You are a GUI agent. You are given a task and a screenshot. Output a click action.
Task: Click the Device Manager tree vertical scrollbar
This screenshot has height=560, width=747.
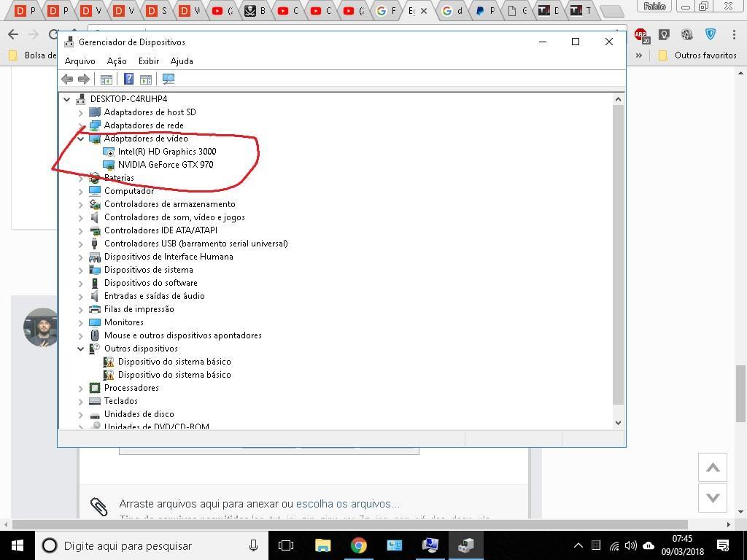coord(618,254)
